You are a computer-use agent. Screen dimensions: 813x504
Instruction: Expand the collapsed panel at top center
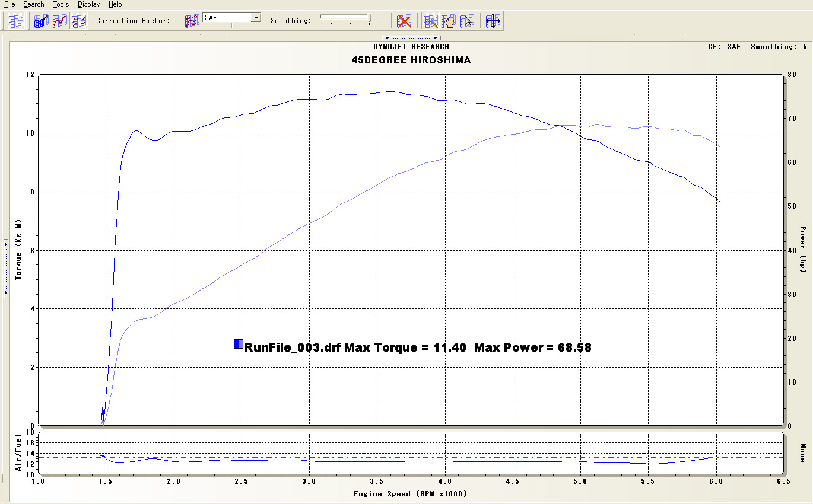pos(411,38)
